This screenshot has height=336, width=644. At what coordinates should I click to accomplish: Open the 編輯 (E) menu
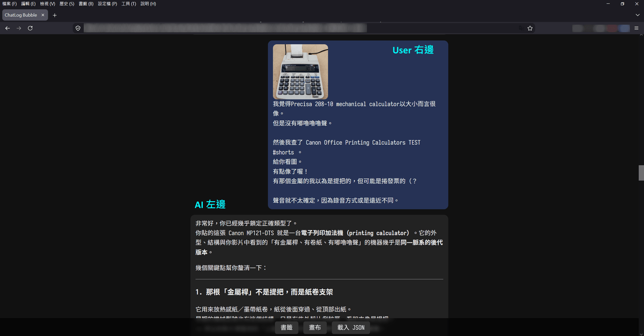pos(29,4)
